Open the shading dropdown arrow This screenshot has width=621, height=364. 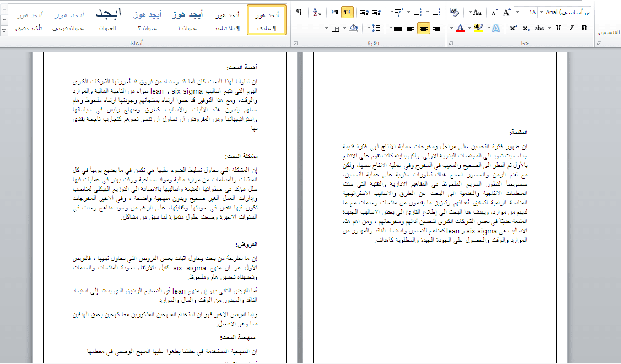pos(344,28)
